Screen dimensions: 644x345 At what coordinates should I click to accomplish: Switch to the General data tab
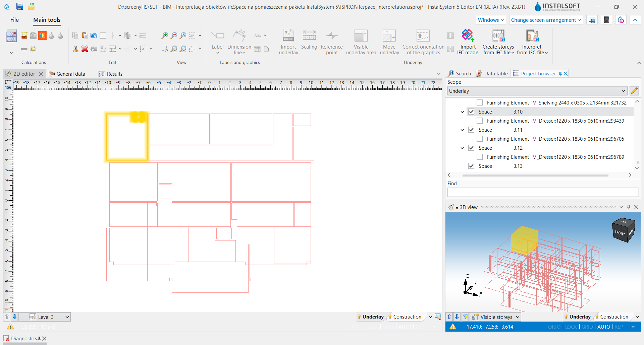[x=67, y=74]
